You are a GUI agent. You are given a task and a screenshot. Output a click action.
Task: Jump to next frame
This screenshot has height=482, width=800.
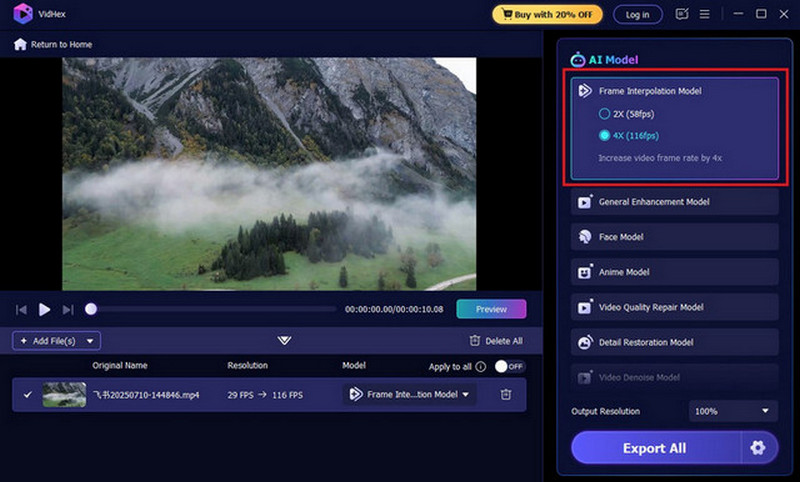click(x=68, y=310)
